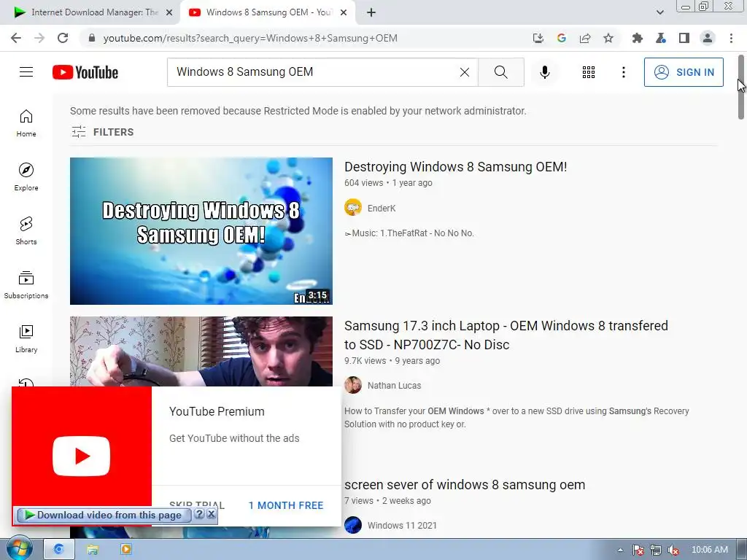Open the Windows Start button
The width and height of the screenshot is (747, 560).
[x=19, y=549]
